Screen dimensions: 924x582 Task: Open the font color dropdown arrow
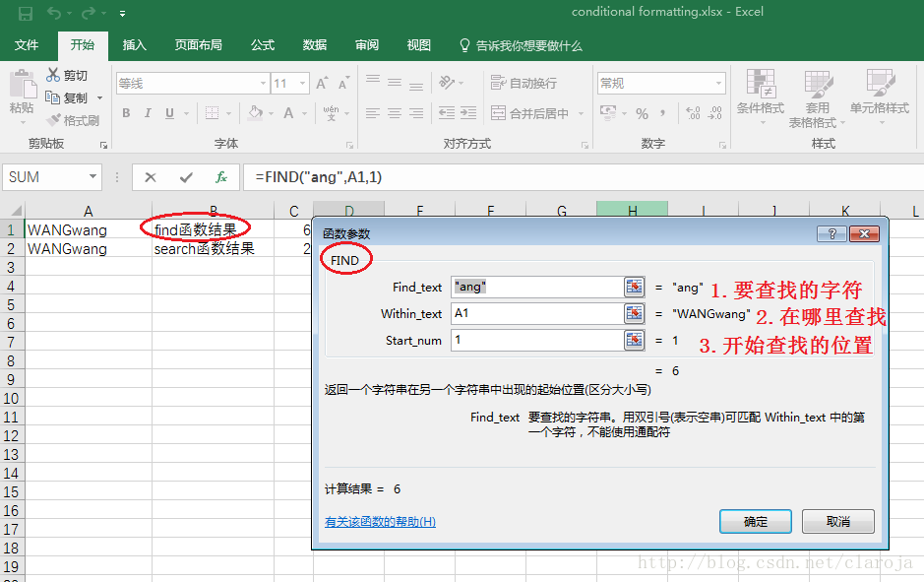(x=304, y=113)
